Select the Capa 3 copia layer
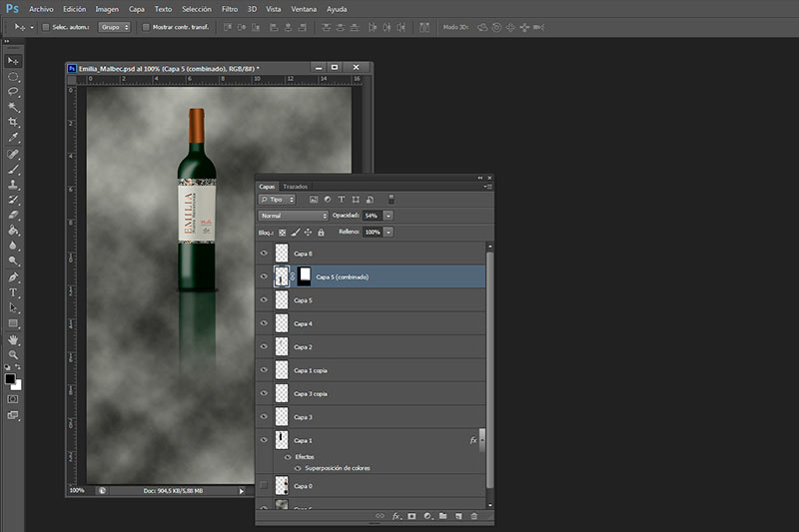The width and height of the screenshot is (799, 532). tap(372, 393)
